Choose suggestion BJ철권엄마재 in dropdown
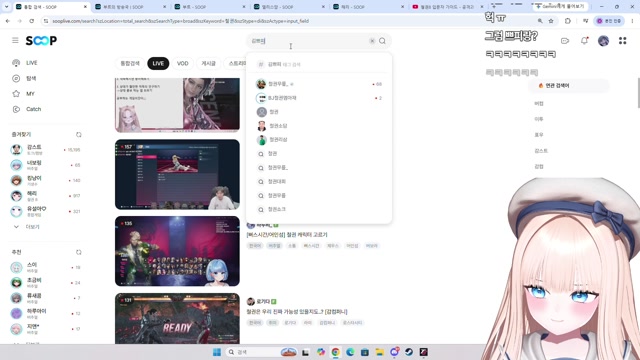This screenshot has width=640, height=360. tap(319, 98)
